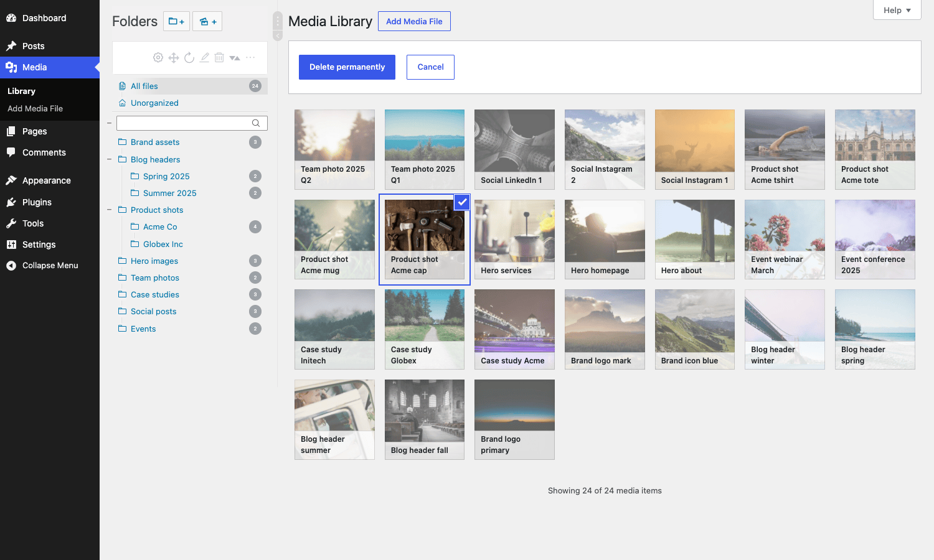This screenshot has width=934, height=560.
Task: Click Add Media File button in header
Action: [414, 21]
